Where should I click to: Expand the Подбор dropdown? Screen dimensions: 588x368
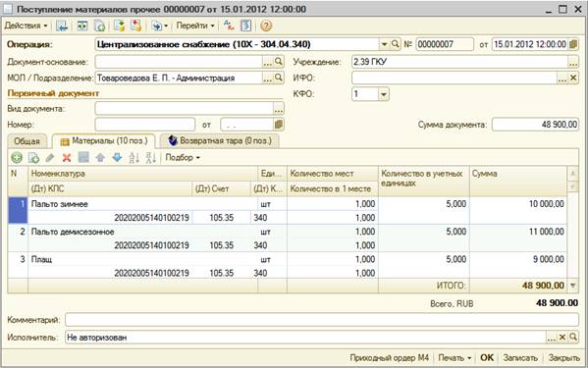pyautogui.click(x=183, y=158)
